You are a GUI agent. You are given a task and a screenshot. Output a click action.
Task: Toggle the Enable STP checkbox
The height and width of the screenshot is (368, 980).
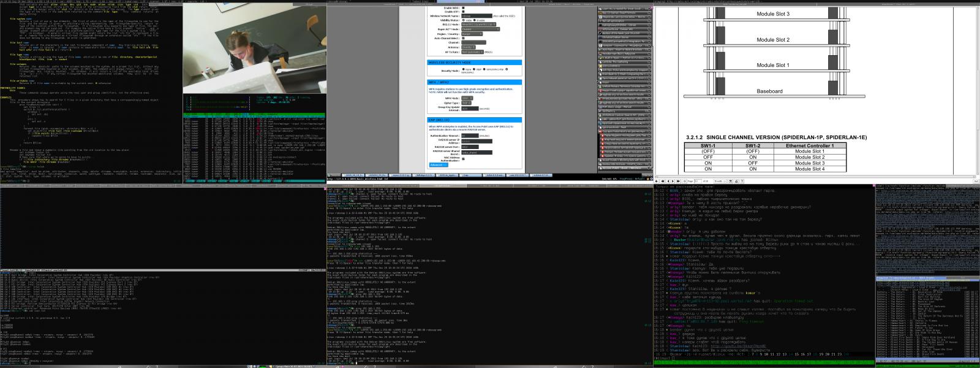click(463, 12)
